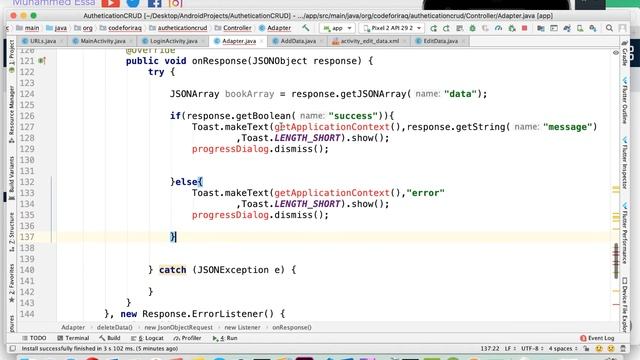
Task: Close the URLs.java tab
Action: [x=61, y=41]
